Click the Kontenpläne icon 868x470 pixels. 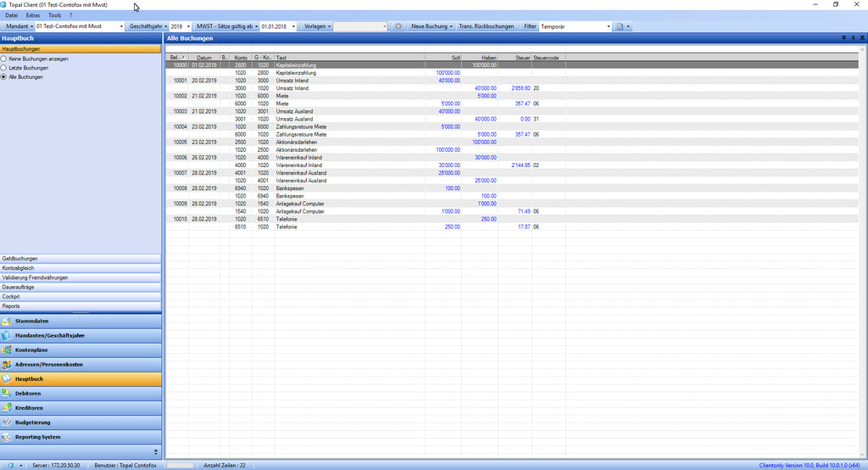click(7, 350)
